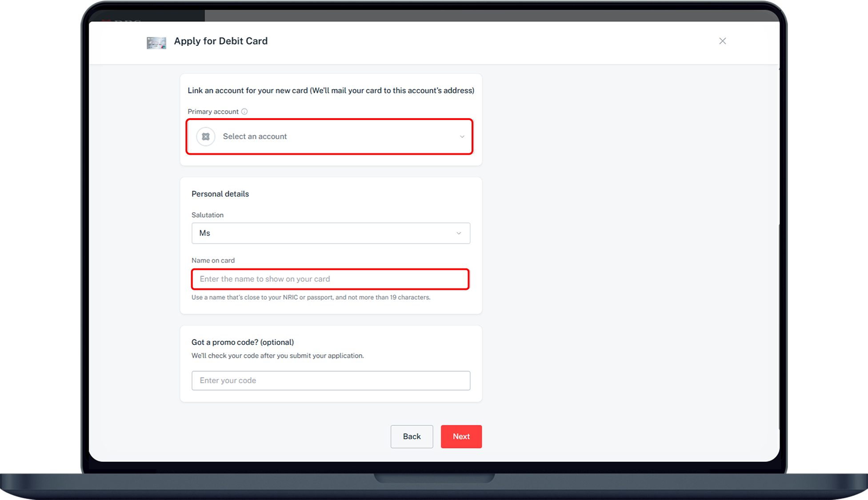The width and height of the screenshot is (868, 500).
Task: Click the Enter your code promo field
Action: point(330,380)
